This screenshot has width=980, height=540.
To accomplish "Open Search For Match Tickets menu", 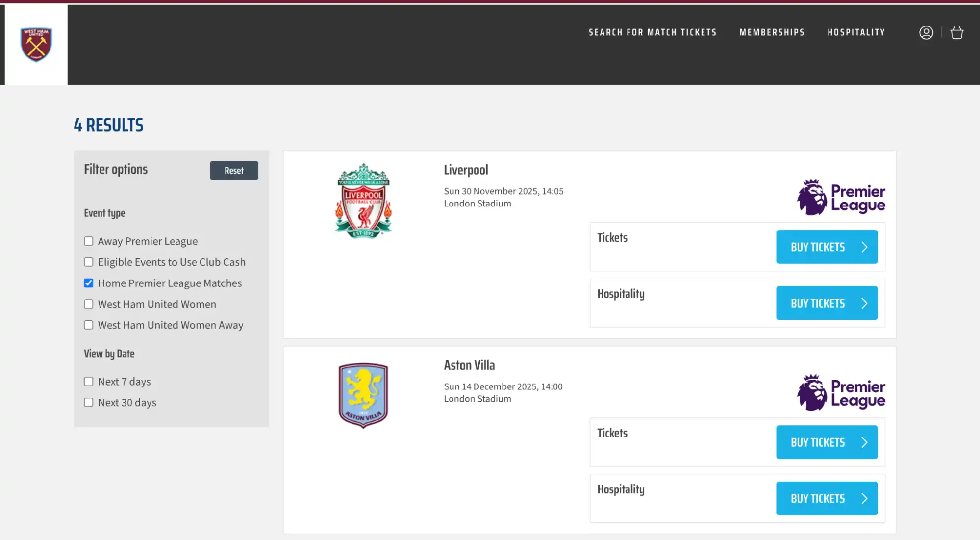I will [x=653, y=32].
